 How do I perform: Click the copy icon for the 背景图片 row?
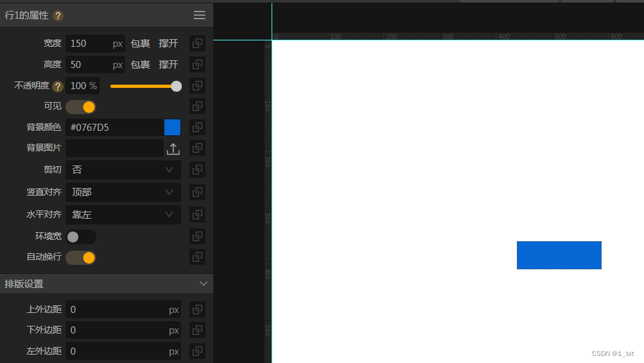(197, 148)
